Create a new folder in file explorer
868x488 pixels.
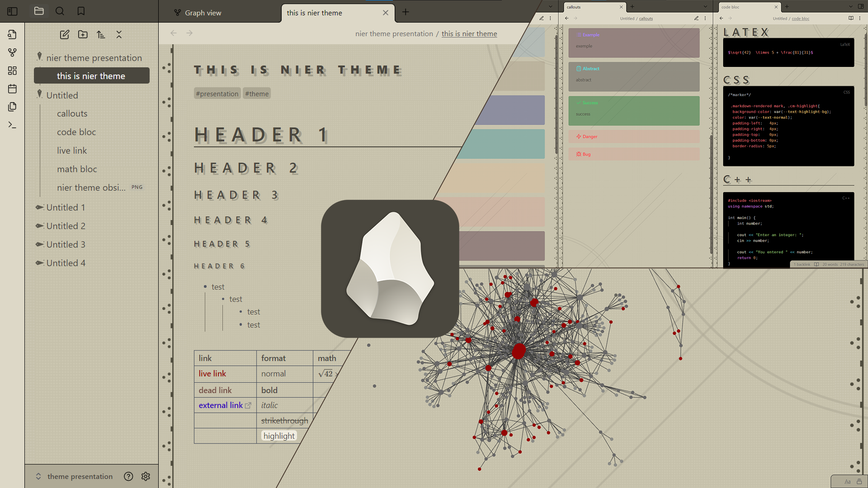[83, 34]
